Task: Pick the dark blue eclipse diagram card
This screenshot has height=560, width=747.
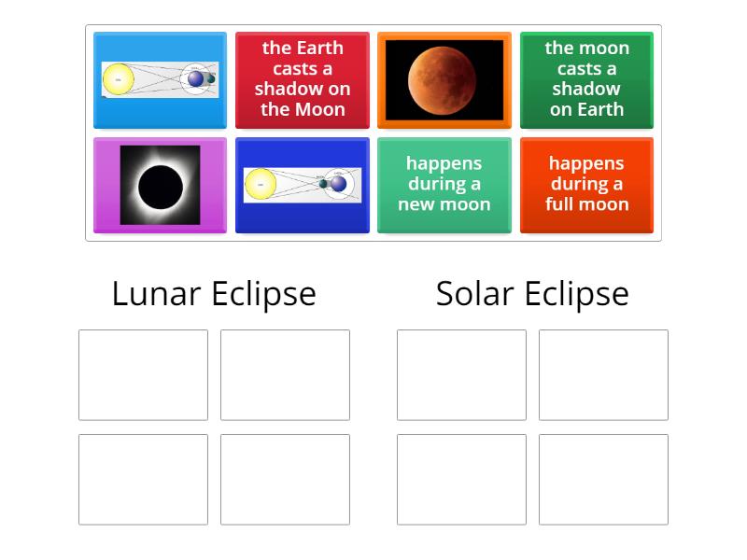Action: click(302, 185)
